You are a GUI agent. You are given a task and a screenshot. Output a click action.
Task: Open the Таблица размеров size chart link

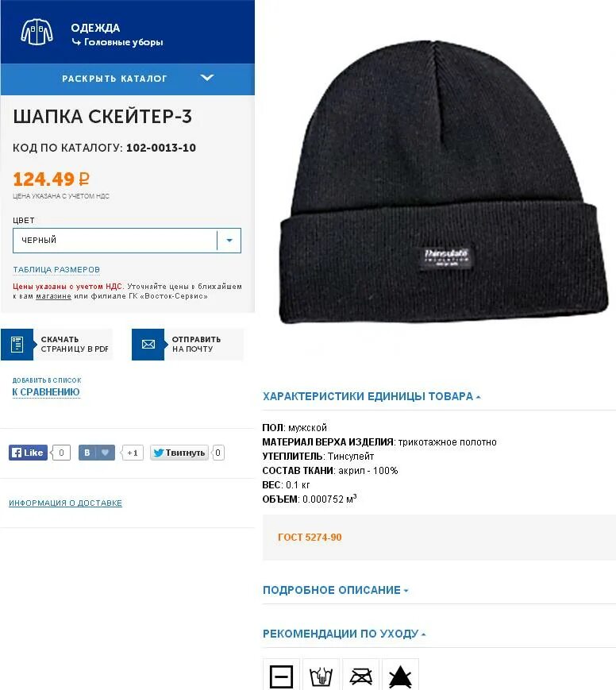(56, 269)
